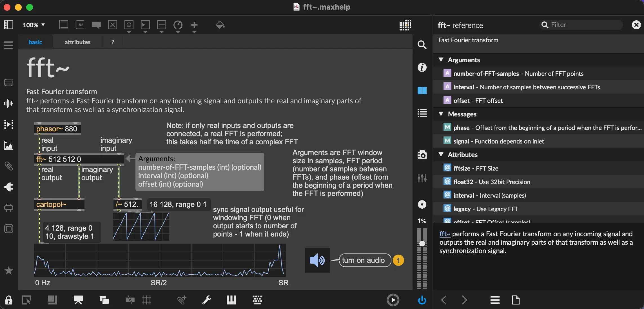Open the rounded square icon in left sidebar
Image resolution: width=644 pixels, height=309 pixels.
[9, 229]
